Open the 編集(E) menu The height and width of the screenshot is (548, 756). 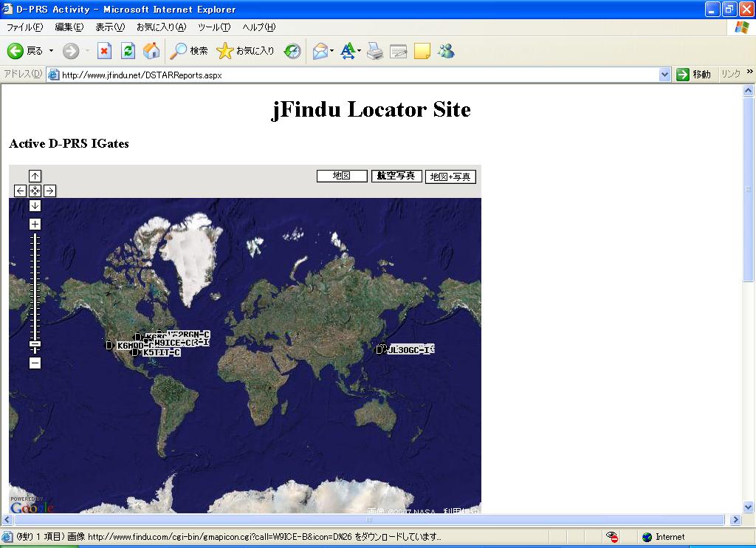(69, 27)
